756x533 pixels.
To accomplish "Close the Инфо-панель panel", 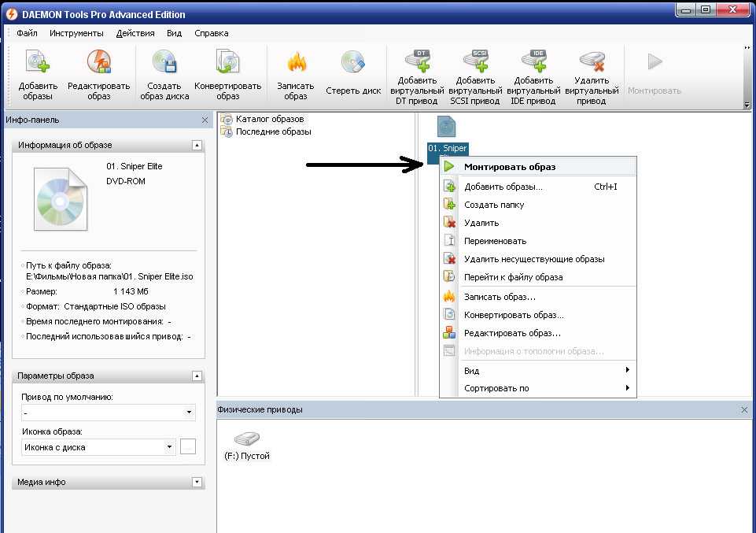I will point(205,120).
